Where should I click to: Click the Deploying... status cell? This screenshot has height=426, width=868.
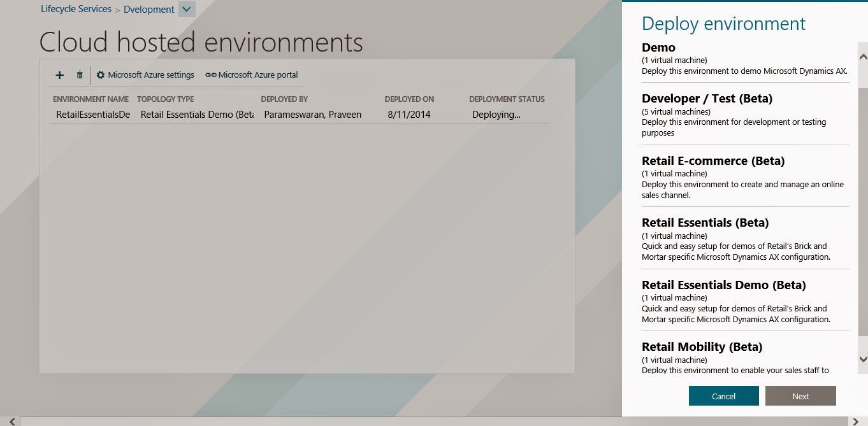click(x=496, y=115)
